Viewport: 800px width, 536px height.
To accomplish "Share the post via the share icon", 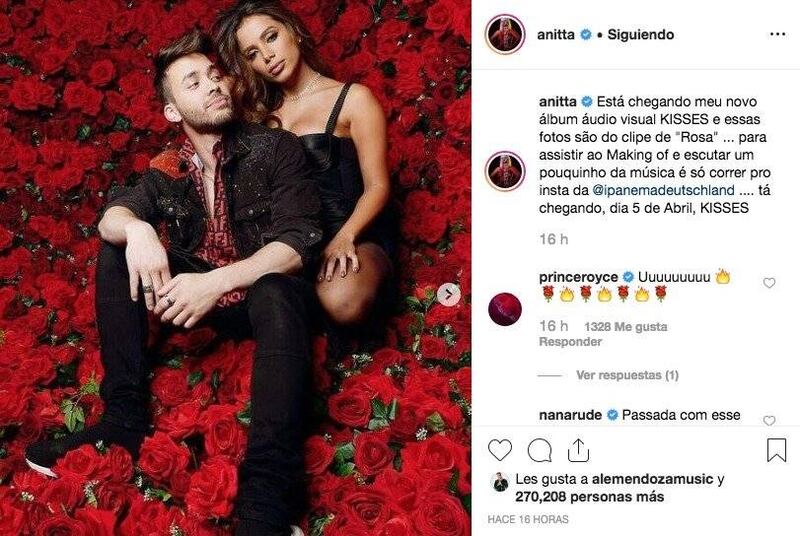I will 579,450.
